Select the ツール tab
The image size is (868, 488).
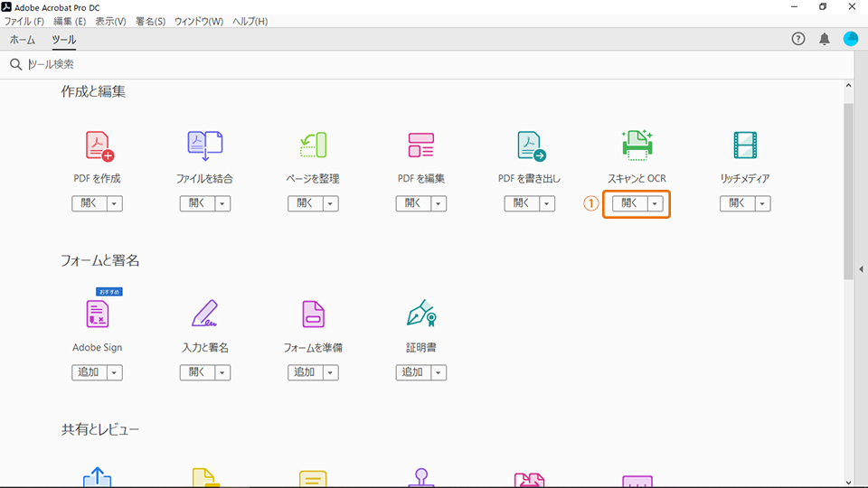click(x=64, y=40)
